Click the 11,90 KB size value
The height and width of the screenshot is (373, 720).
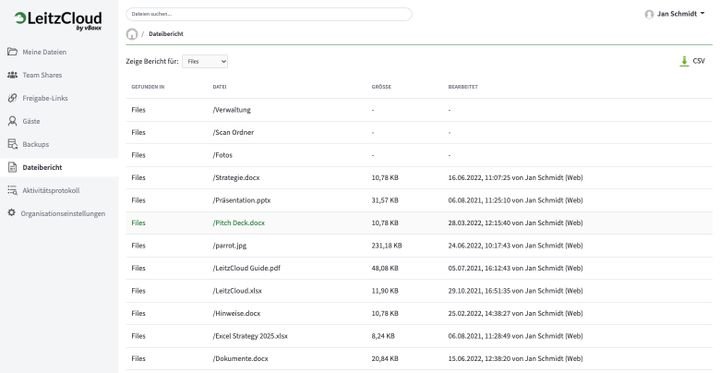pyautogui.click(x=385, y=291)
